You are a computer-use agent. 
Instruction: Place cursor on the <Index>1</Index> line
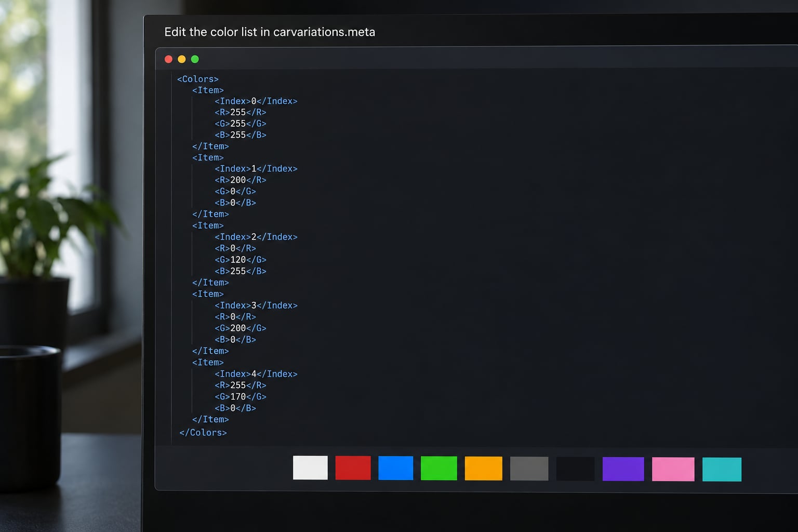(x=256, y=169)
